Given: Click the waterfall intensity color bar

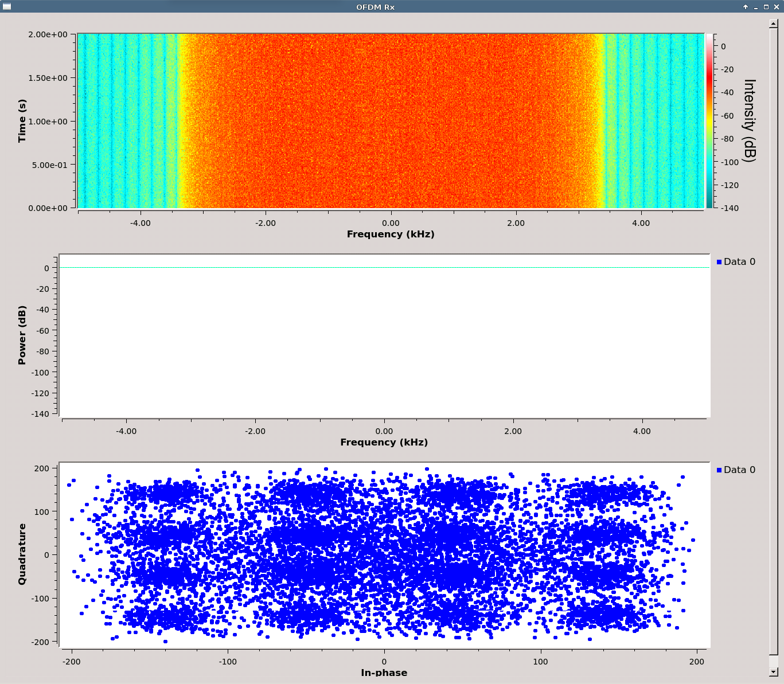Looking at the screenshot, I should [709, 121].
